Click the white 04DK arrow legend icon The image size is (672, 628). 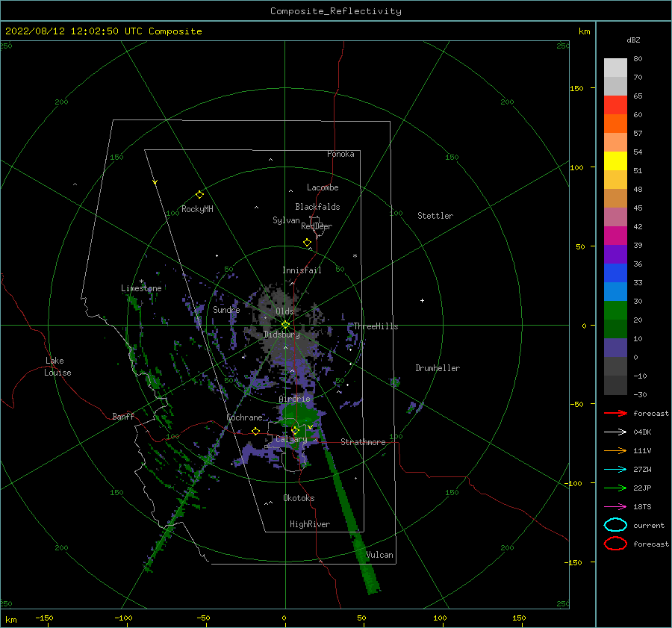pos(615,432)
